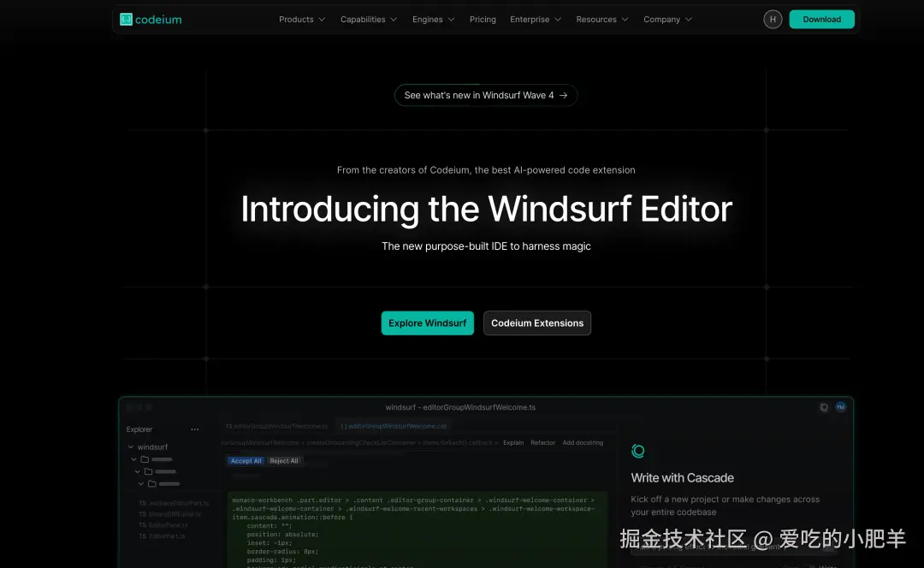
Task: Open auxiliaryEditorPart.ts file
Action: (174, 503)
